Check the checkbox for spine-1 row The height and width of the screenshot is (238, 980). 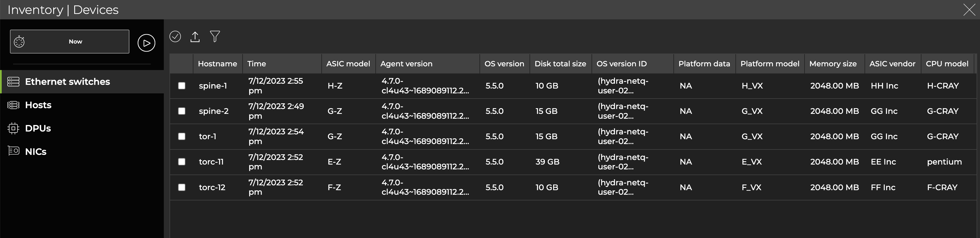coord(181,86)
